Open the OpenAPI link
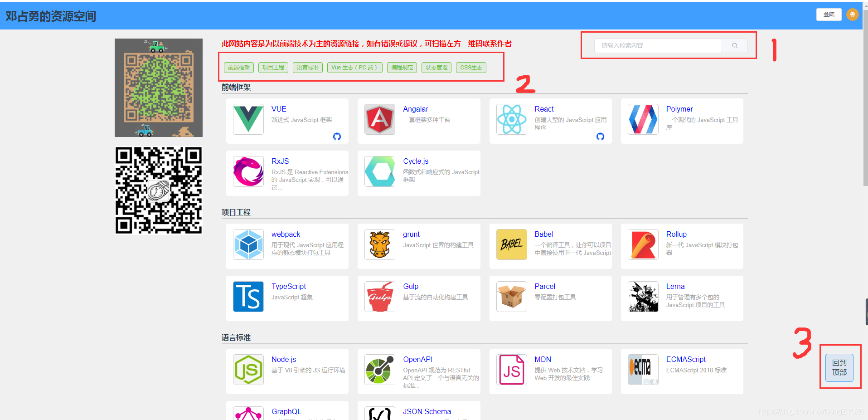Viewport: 868px width, 420px height. 417,359
